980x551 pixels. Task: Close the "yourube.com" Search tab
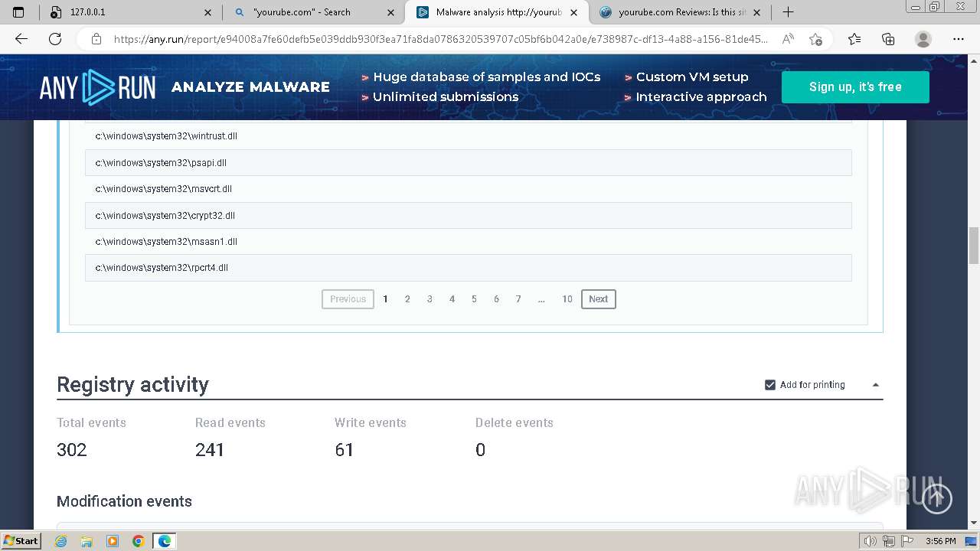tap(391, 12)
